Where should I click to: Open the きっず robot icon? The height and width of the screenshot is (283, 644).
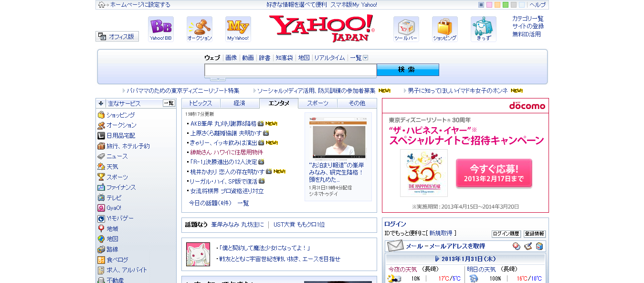(484, 29)
